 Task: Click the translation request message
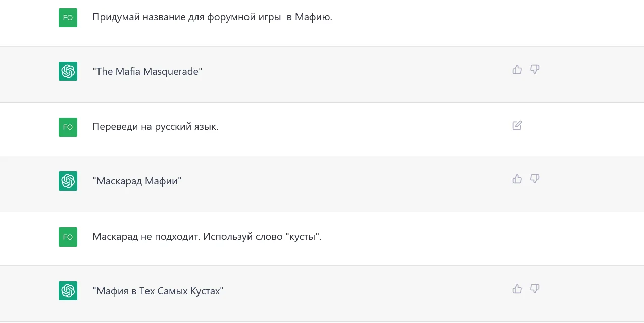pyautogui.click(x=155, y=127)
